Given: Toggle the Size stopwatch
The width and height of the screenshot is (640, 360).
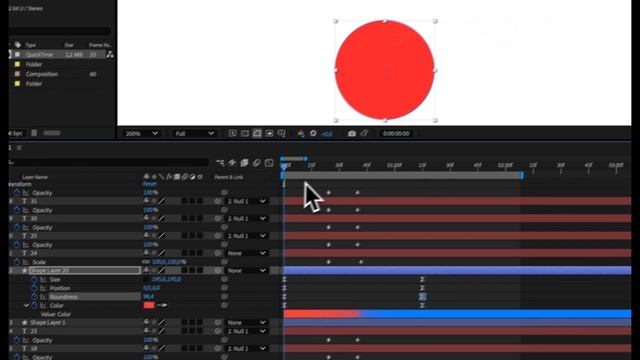Looking at the screenshot, I should coord(35,280).
